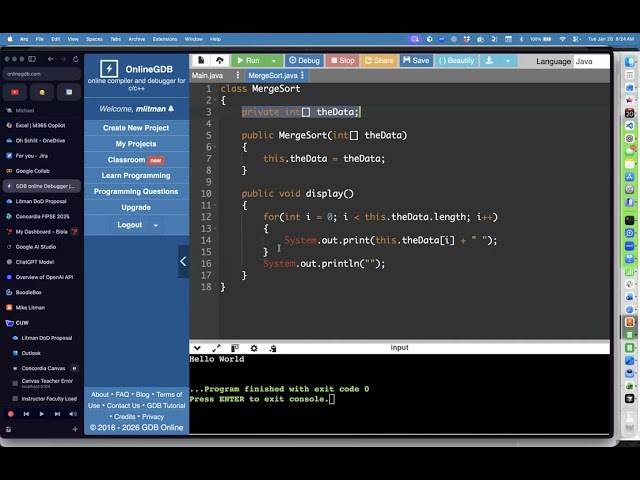Click the notification bell beside mlitman

coord(171,109)
